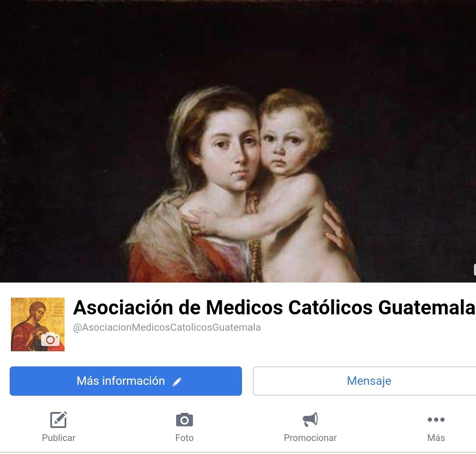The width and height of the screenshot is (476, 454).
Task: Click the Asociación de Medicos Católicos Guatemala title
Action: click(x=274, y=307)
